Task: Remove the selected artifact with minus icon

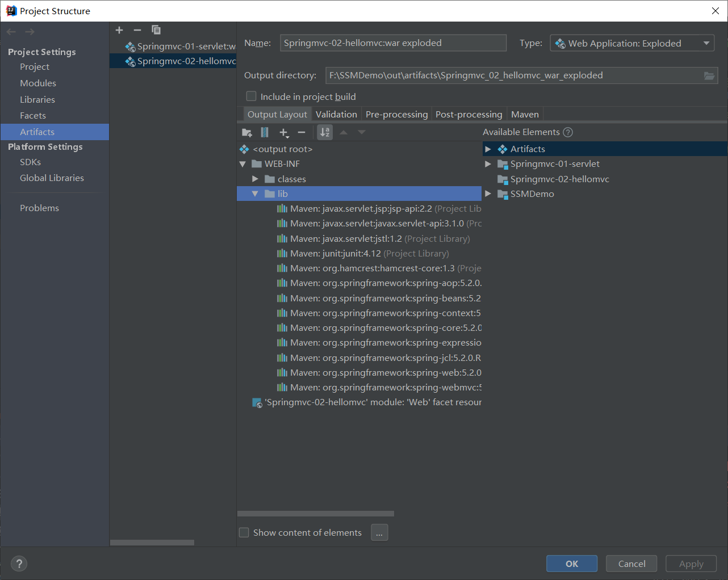Action: tap(137, 30)
